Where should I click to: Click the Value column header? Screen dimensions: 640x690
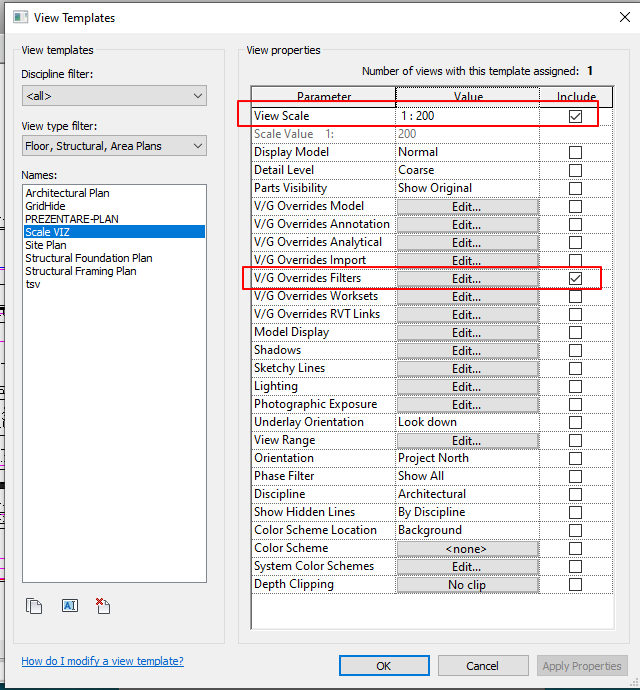coord(468,97)
